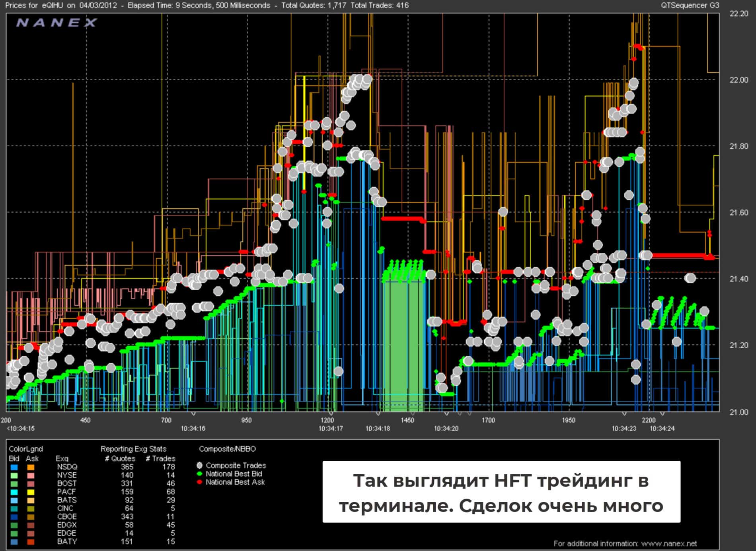Click the CBOE dark blue bid swatch
Screen dimensions: 756x551
click(14, 517)
